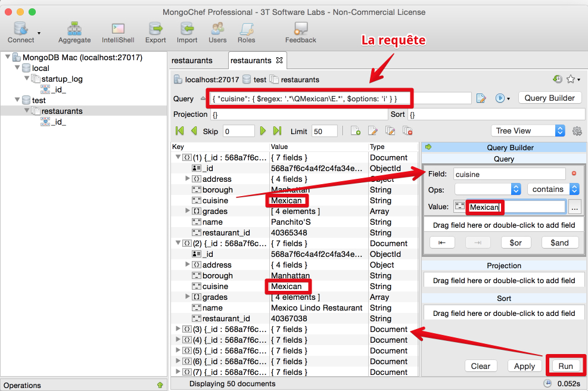
Task: Switch to first restaurants tab
Action: click(x=192, y=60)
